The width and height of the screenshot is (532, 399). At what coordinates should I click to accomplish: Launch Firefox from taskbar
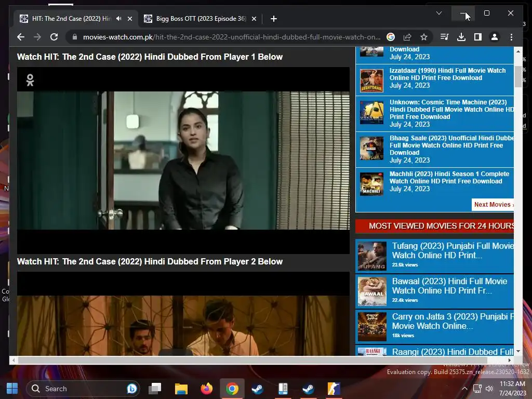pyautogui.click(x=207, y=389)
